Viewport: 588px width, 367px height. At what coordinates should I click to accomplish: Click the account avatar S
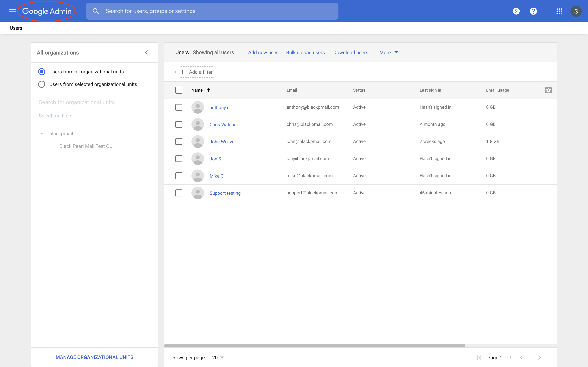576,11
